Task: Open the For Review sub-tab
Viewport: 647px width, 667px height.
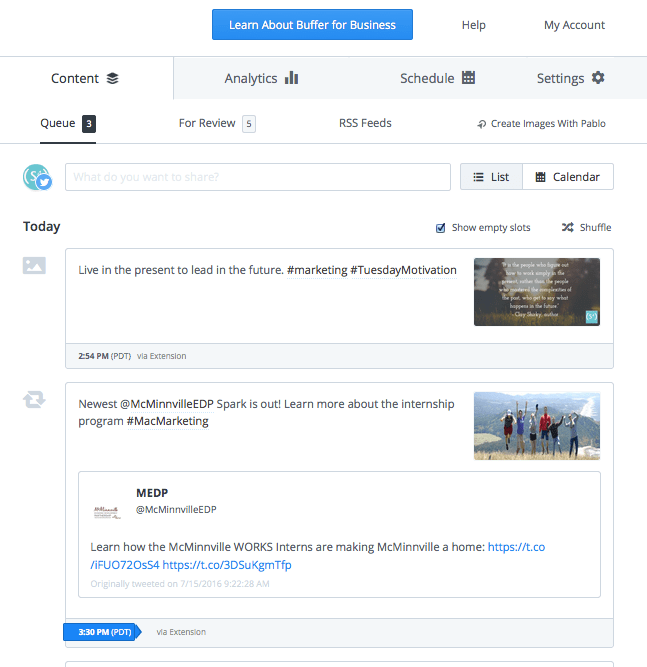Action: pyautogui.click(x=217, y=124)
